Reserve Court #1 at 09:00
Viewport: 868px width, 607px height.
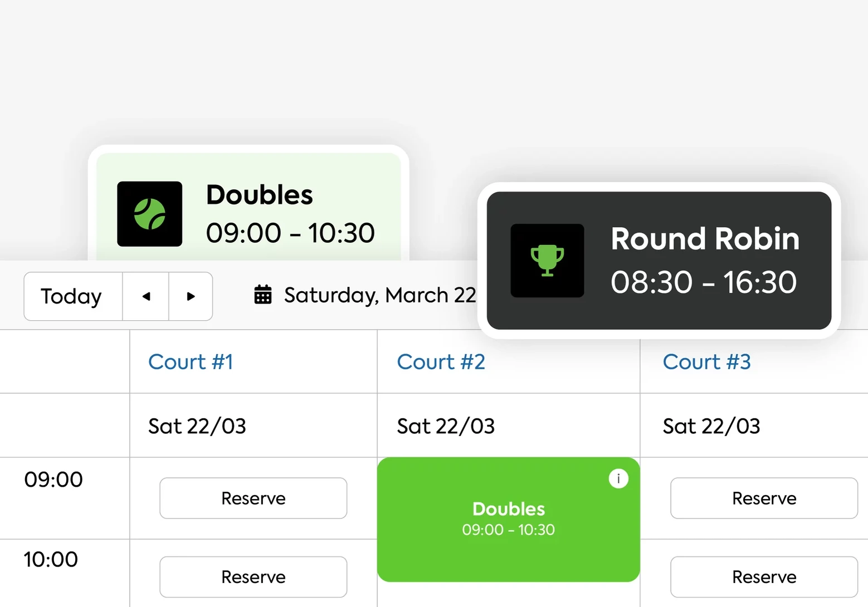[x=253, y=498]
